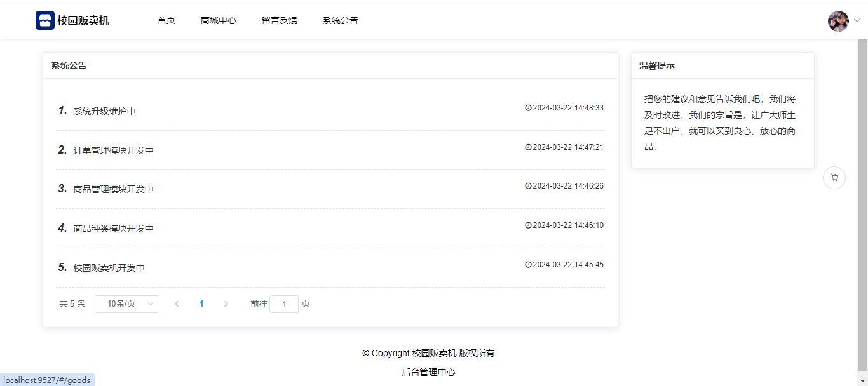Expand the user menu arrow beside avatar

pos(857,20)
